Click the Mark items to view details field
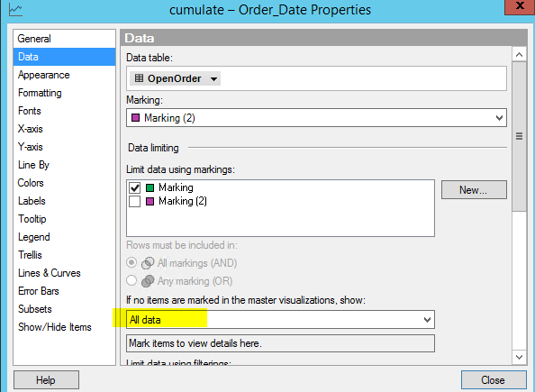The height and width of the screenshot is (392, 535). (280, 343)
